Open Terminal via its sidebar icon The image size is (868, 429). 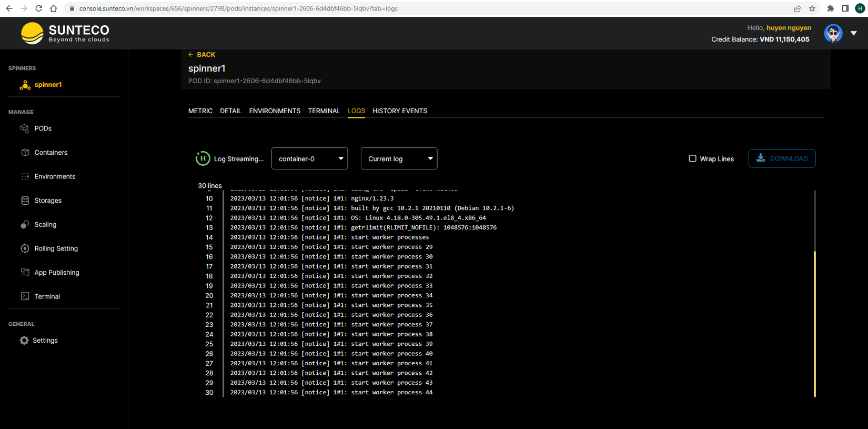click(x=25, y=296)
